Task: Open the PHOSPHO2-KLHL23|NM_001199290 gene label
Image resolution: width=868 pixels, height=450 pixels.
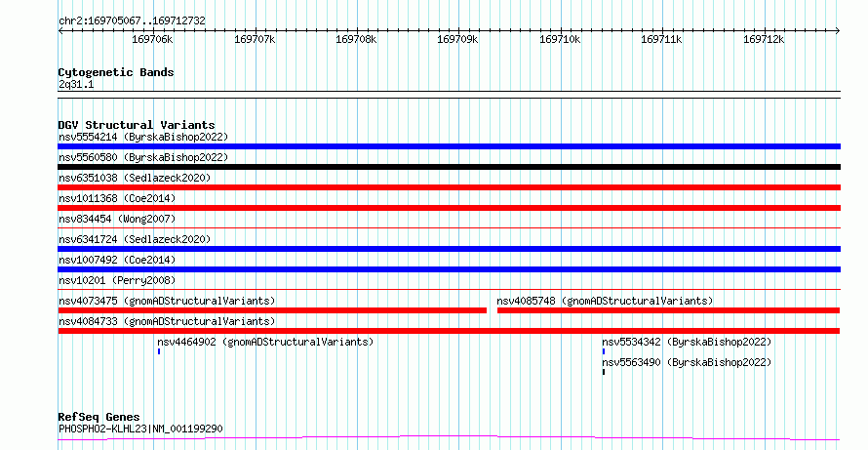Action: click(x=140, y=429)
